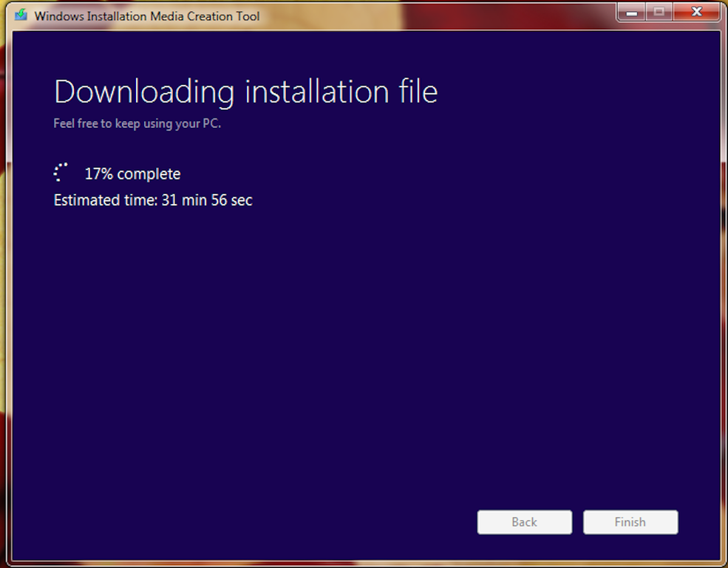Click the Media Creation Tool title bar icon
Image resolution: width=728 pixels, height=568 pixels.
21,16
